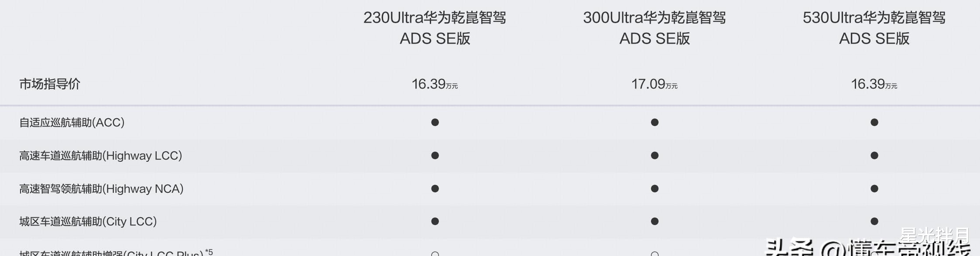Viewport: 980px width, 256px height.
Task: Click the 17.09万元 price
Action: coord(654,84)
